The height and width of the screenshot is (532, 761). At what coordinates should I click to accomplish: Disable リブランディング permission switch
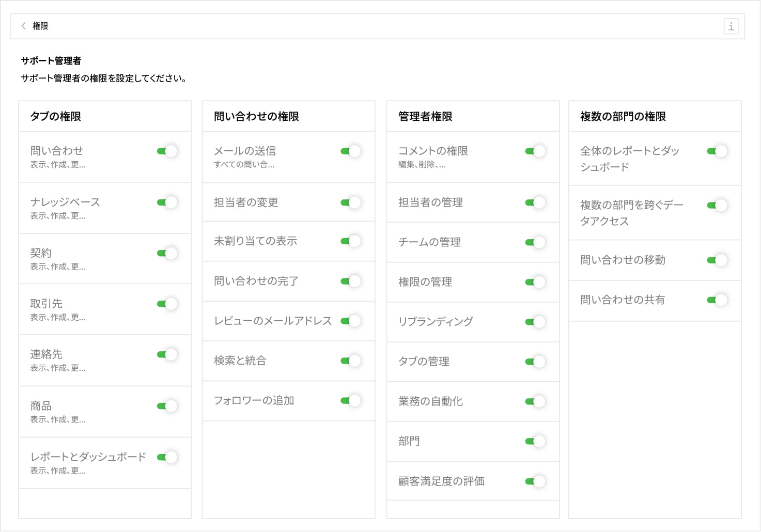535,322
